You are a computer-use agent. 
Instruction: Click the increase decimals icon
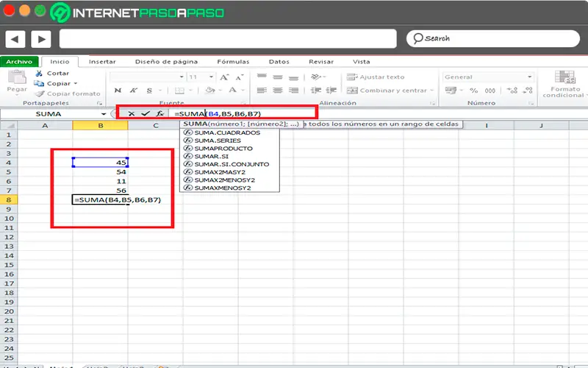click(x=512, y=90)
